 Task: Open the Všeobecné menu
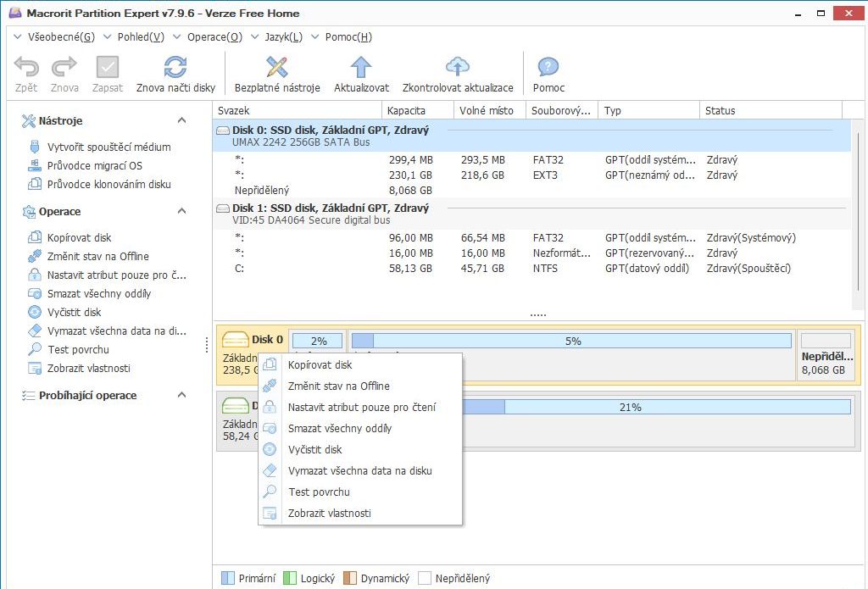pyautogui.click(x=61, y=36)
